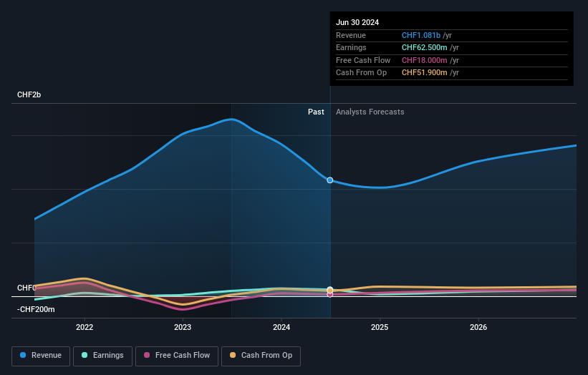This screenshot has width=588, height=375.
Task: Click the 2022 x-axis label
Action: tap(85, 327)
